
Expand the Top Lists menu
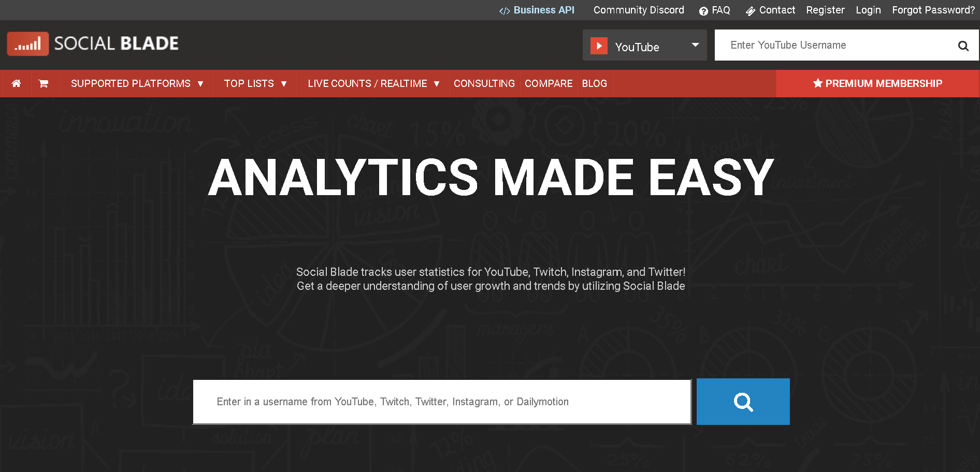coord(255,83)
